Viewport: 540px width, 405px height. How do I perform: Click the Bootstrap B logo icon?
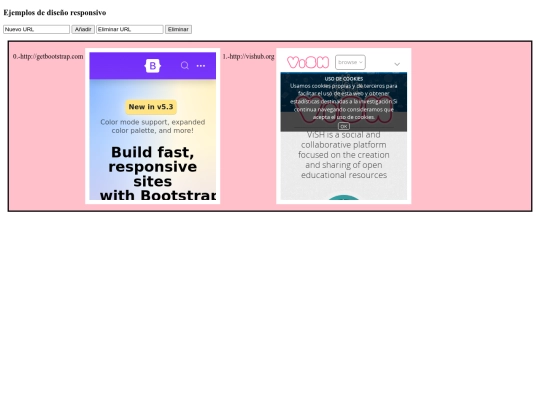coord(153,66)
